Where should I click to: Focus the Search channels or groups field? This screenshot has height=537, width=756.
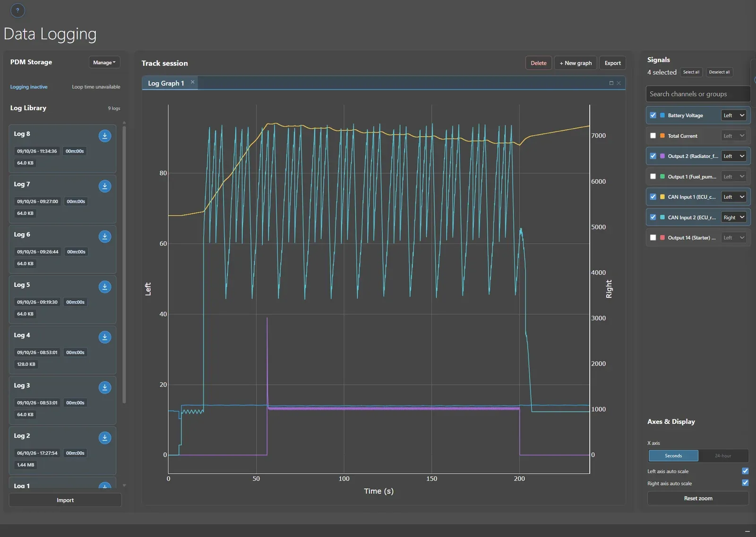(x=698, y=94)
